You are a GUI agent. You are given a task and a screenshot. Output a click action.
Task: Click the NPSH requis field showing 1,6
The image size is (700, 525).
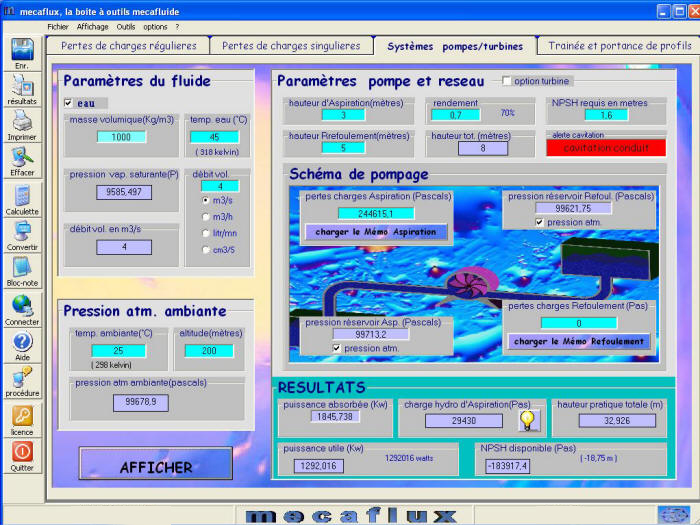[606, 115]
